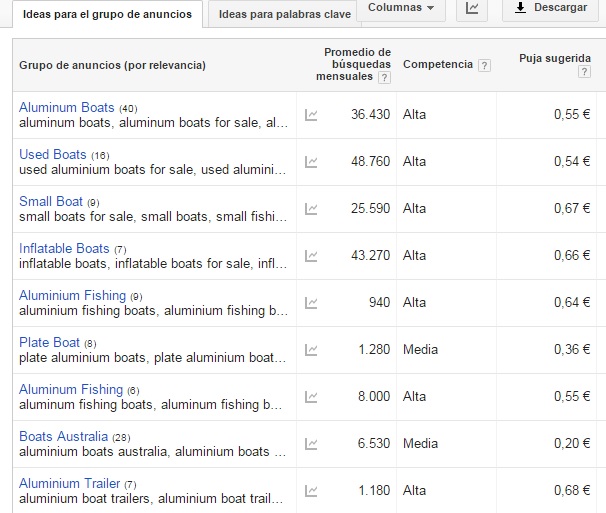Open the Aluminium Fishing ad group link
This screenshot has height=513, width=606.
coord(73,295)
